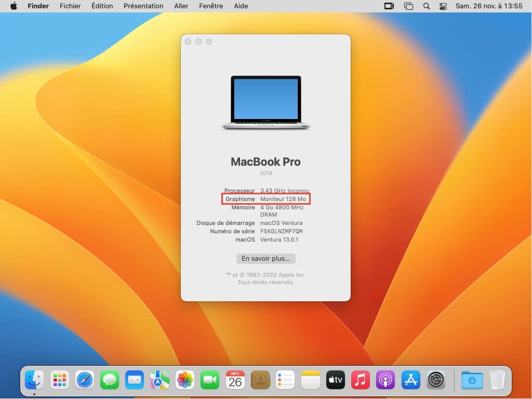Click the date and time in menu bar
Screen dimensions: 532x399
pyautogui.click(x=489, y=6)
